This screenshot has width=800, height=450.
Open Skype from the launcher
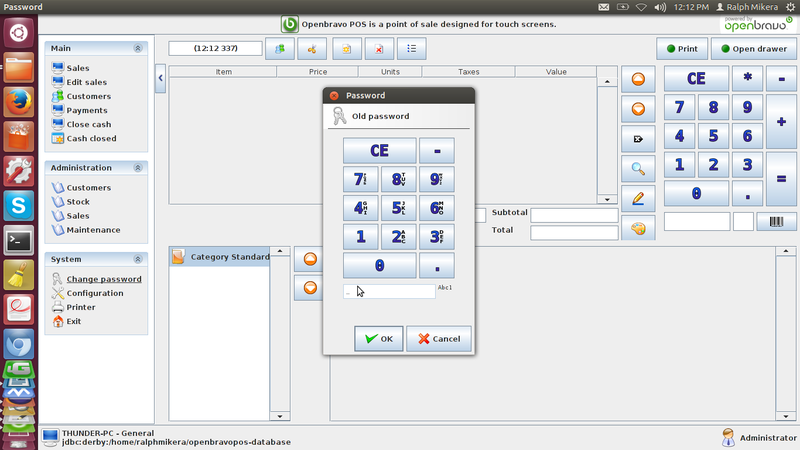point(19,206)
